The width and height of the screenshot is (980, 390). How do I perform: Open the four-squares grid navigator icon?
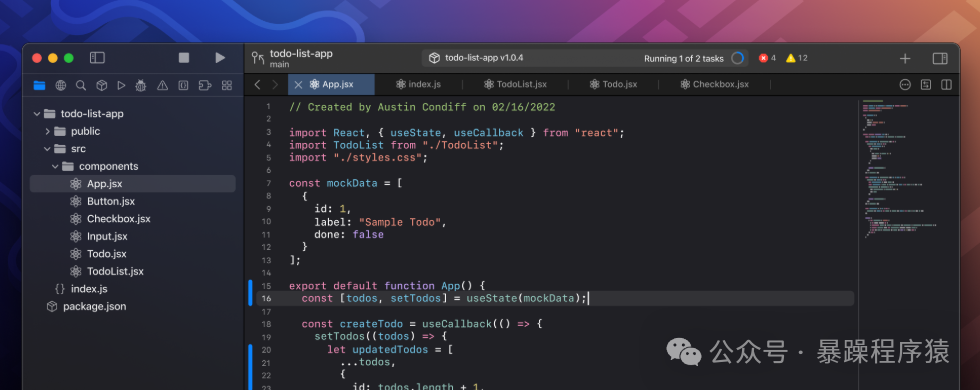tap(227, 86)
